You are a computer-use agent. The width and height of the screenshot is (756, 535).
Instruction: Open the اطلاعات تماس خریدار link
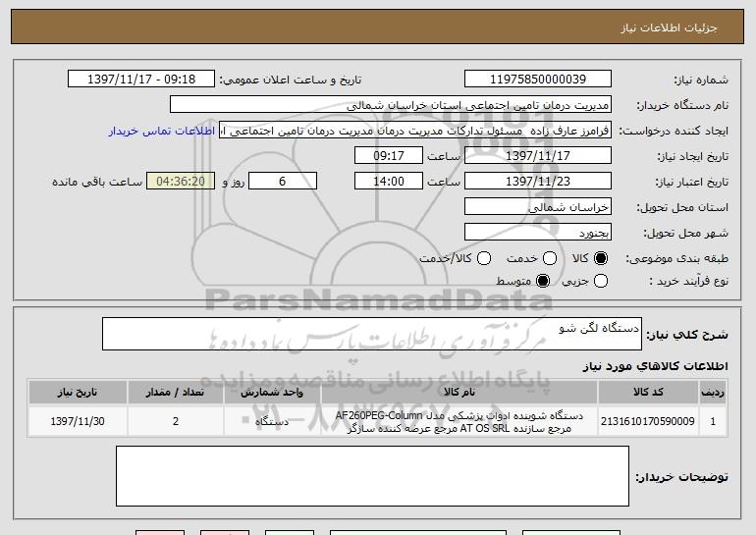pos(162,131)
